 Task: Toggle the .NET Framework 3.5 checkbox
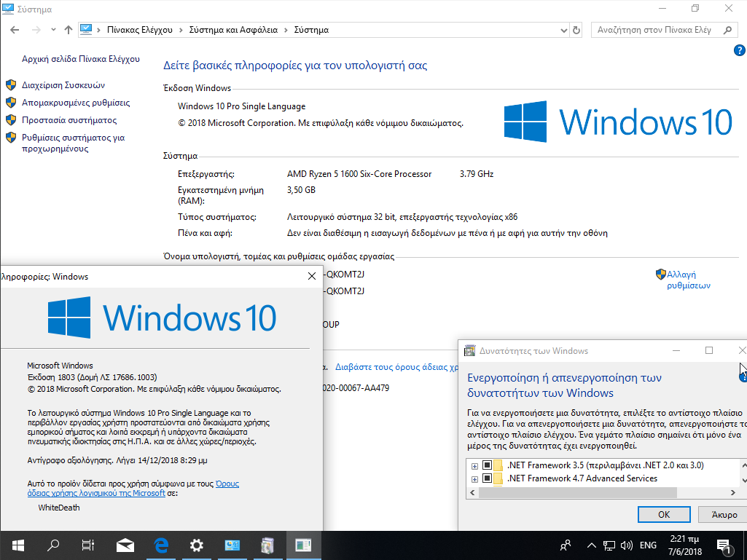point(487,465)
